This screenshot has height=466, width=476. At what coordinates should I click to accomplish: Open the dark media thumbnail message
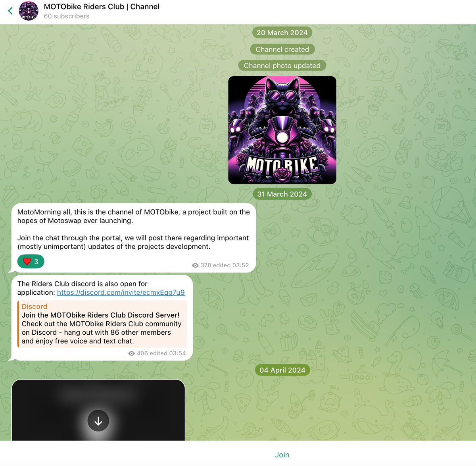(98, 410)
